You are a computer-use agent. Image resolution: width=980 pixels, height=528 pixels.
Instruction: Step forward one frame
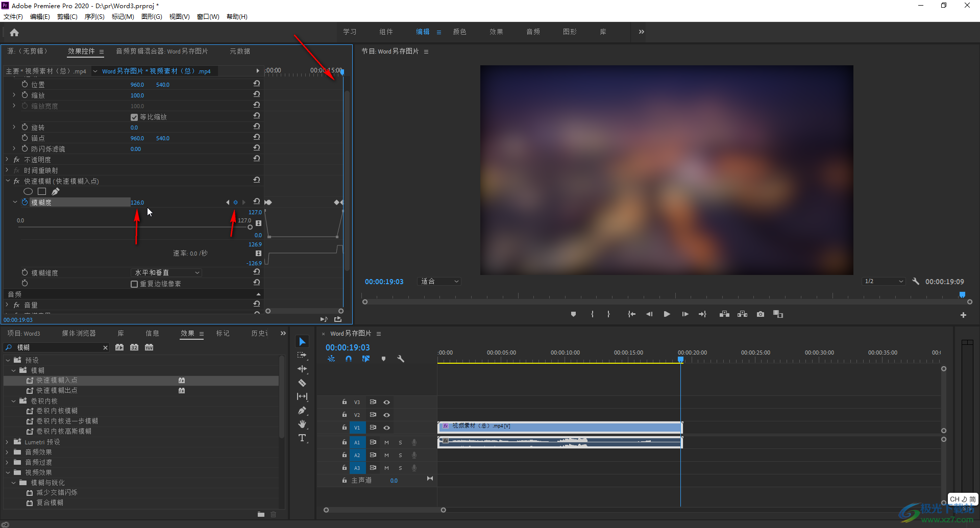685,314
